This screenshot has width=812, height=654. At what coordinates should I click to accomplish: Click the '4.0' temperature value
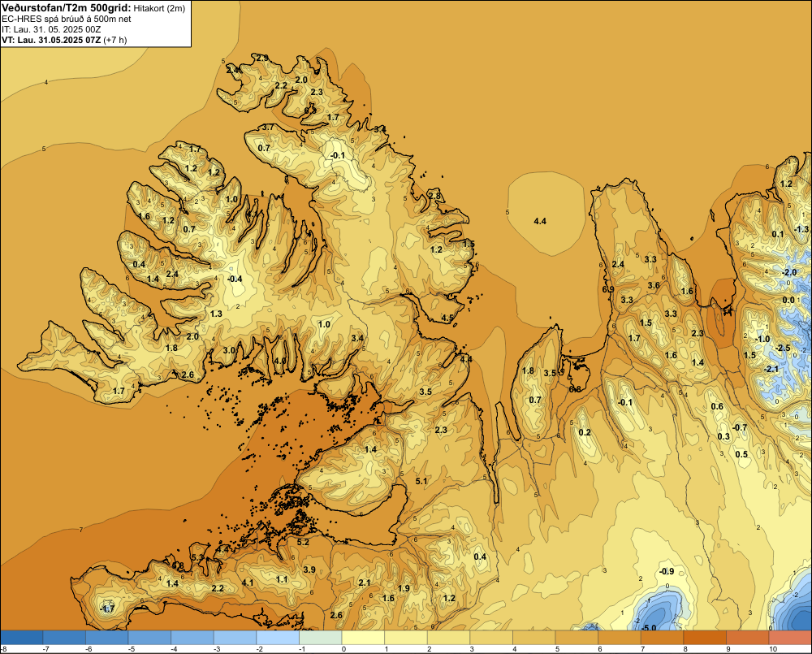279,361
